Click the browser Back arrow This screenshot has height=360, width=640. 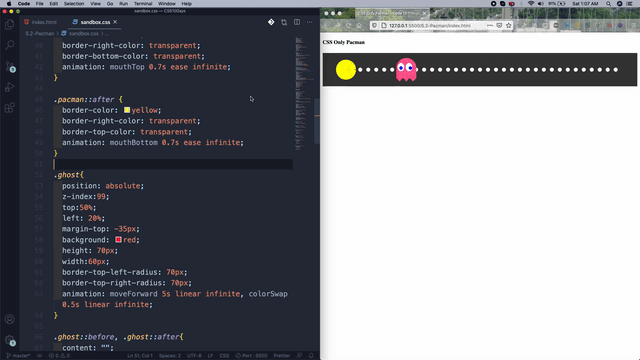tap(327, 25)
